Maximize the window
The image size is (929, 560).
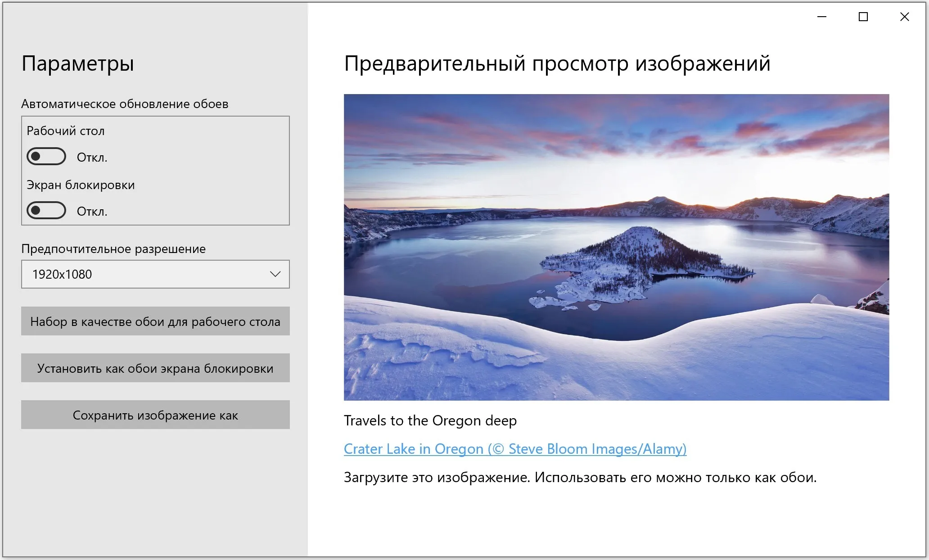coord(863,17)
